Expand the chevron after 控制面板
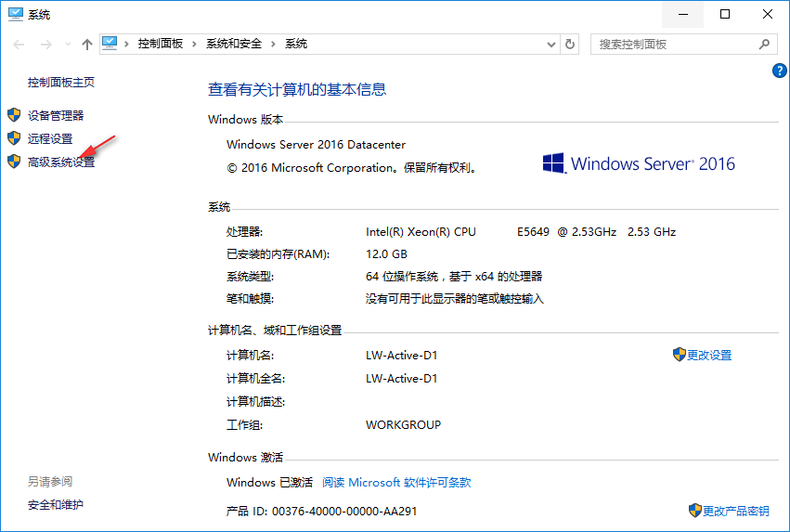This screenshot has height=532, width=790. pyautogui.click(x=194, y=45)
